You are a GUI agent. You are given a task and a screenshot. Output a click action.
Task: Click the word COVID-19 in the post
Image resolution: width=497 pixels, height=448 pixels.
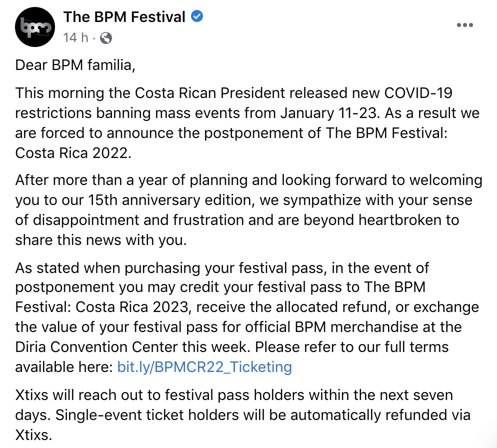click(418, 93)
